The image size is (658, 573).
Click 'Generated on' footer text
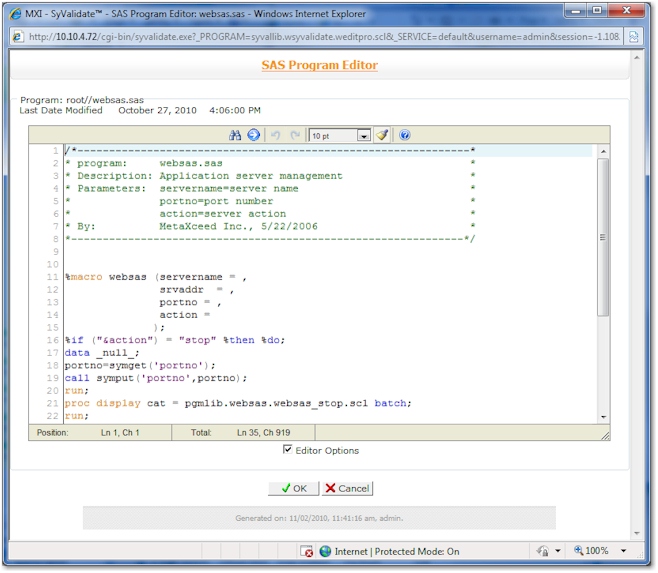coord(319,518)
